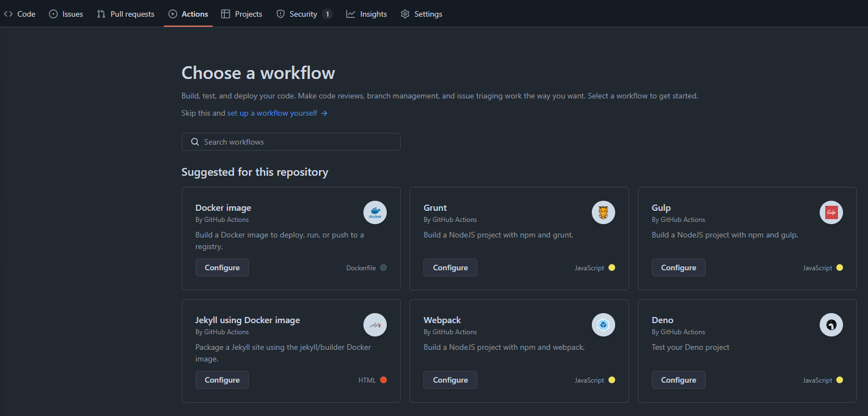The height and width of the screenshot is (416, 868).
Task: Click the Code angle-brackets icon
Action: (8, 14)
